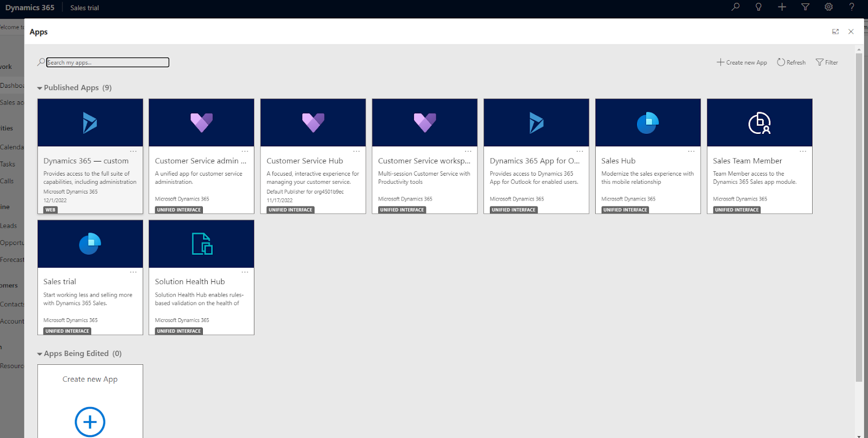Click the vertical scrollbar of Apps panel
The image size is (868, 438).
[859, 217]
